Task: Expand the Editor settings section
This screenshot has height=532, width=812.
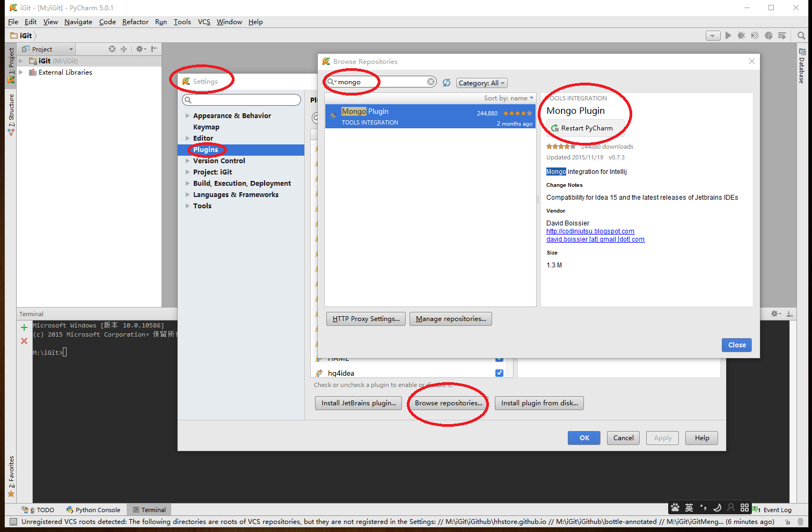Action: pyautogui.click(x=187, y=139)
